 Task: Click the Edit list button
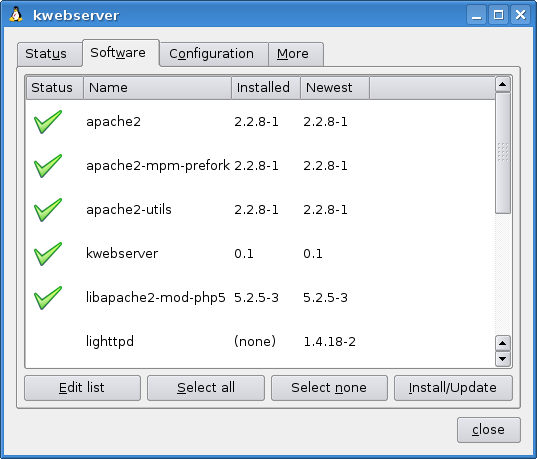(x=82, y=388)
